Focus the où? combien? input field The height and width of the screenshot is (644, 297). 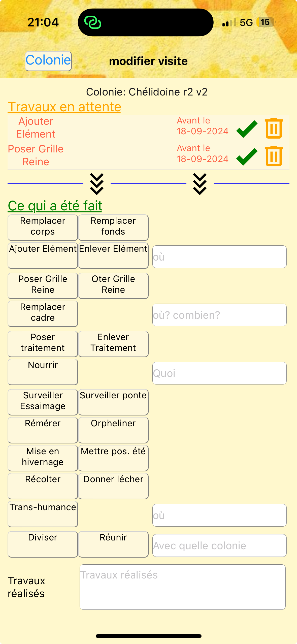coord(219,315)
